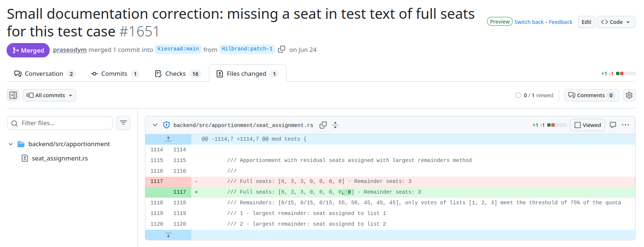Click inside the Filter files field
The image size is (644, 247).
pos(60,123)
